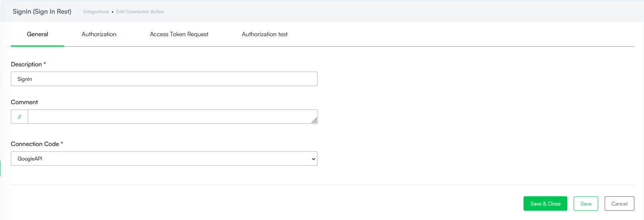The width and height of the screenshot is (644, 220).
Task: Click the comment slashes icon
Action: (19, 117)
